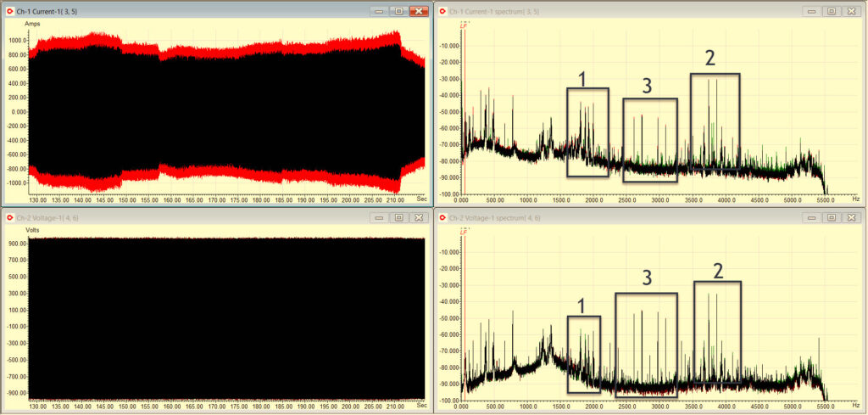Click the 'Hz' label in Current-1 spectrum window
The image size is (868, 415).
tap(856, 199)
